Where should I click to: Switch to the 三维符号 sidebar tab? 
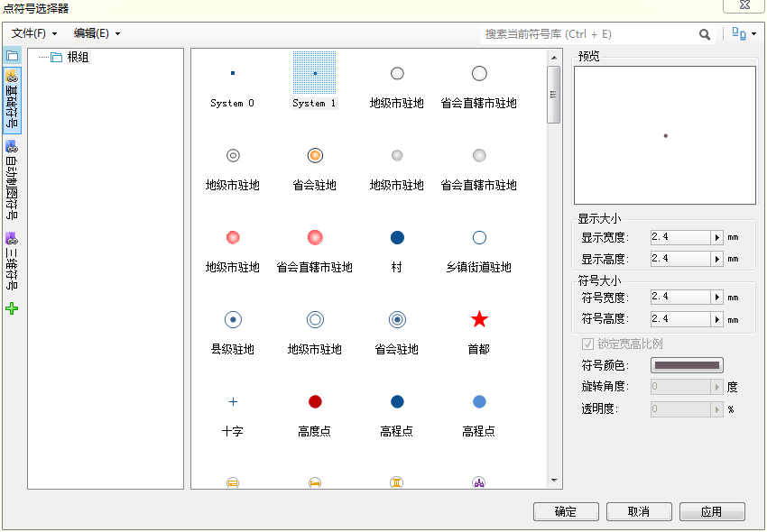[x=12, y=261]
